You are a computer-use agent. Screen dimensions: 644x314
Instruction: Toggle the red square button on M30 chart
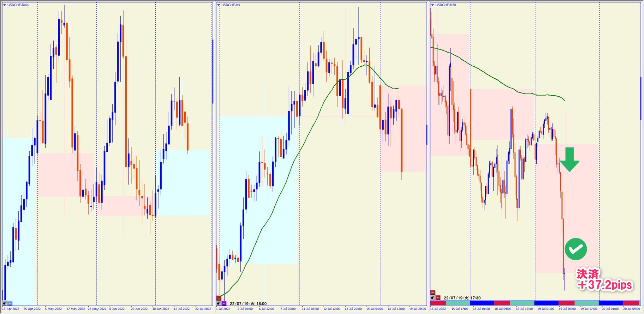pyautogui.click(x=438, y=298)
